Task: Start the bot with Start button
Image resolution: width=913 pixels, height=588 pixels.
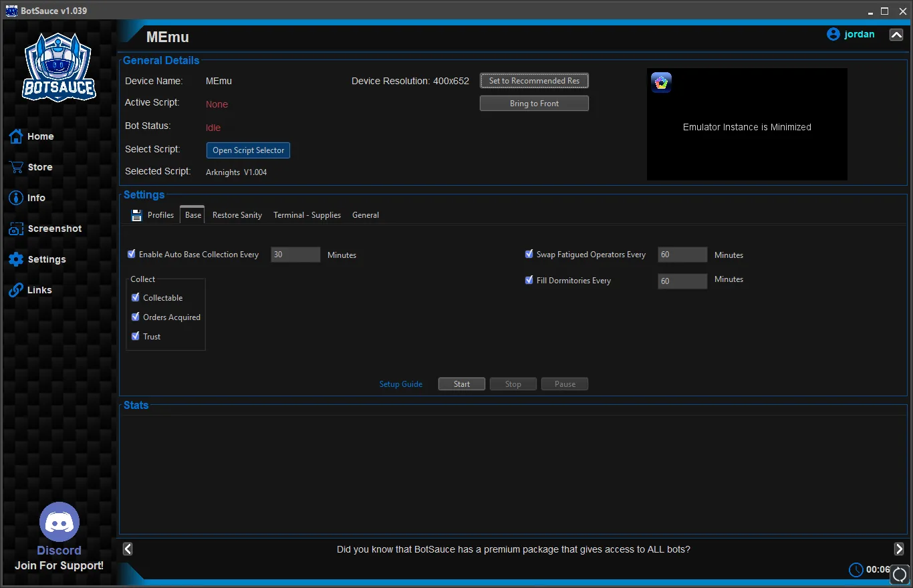Action: click(462, 384)
